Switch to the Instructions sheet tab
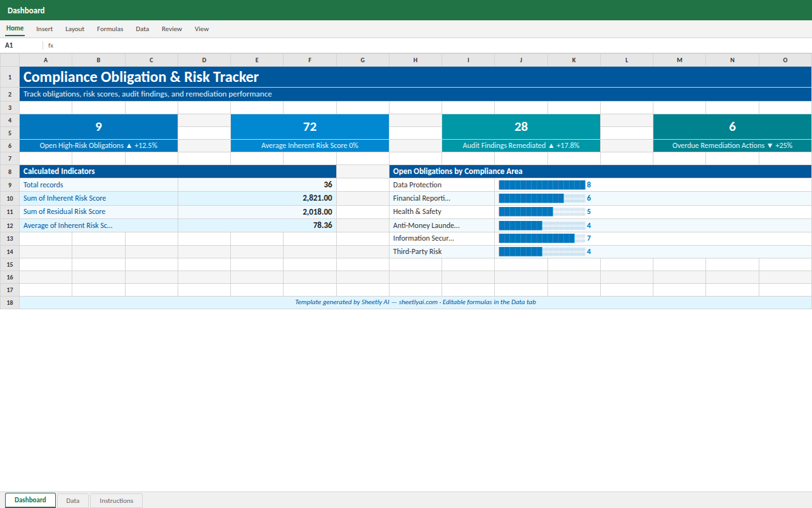The width and height of the screenshot is (812, 508). (117, 500)
